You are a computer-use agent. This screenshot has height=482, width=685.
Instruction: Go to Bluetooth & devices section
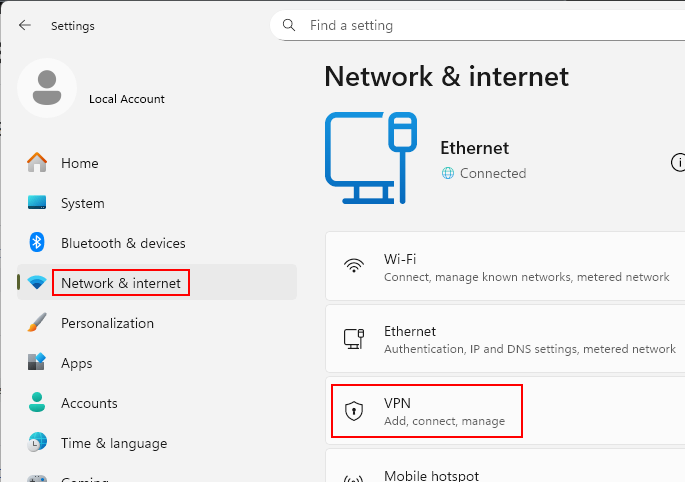pyautogui.click(x=123, y=243)
